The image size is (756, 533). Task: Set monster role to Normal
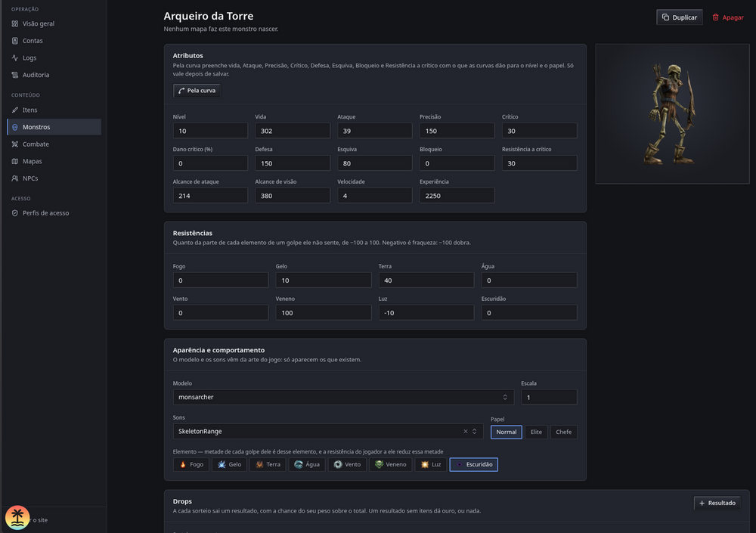click(507, 432)
